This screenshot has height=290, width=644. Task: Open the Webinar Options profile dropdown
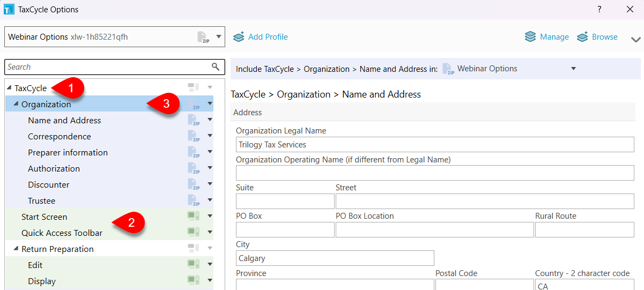click(x=219, y=37)
